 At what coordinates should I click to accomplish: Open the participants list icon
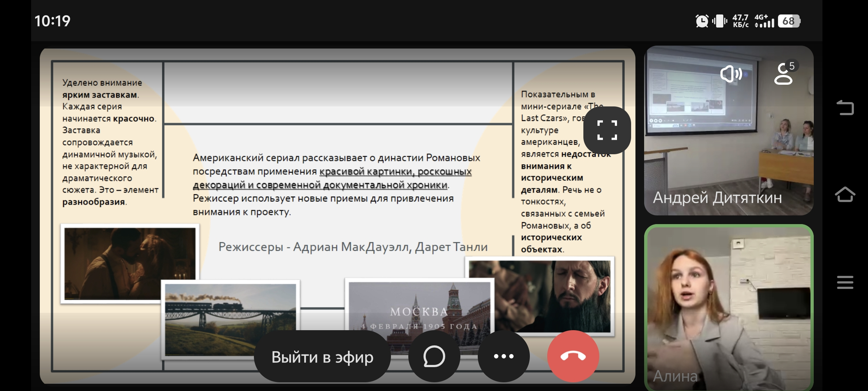click(x=784, y=73)
